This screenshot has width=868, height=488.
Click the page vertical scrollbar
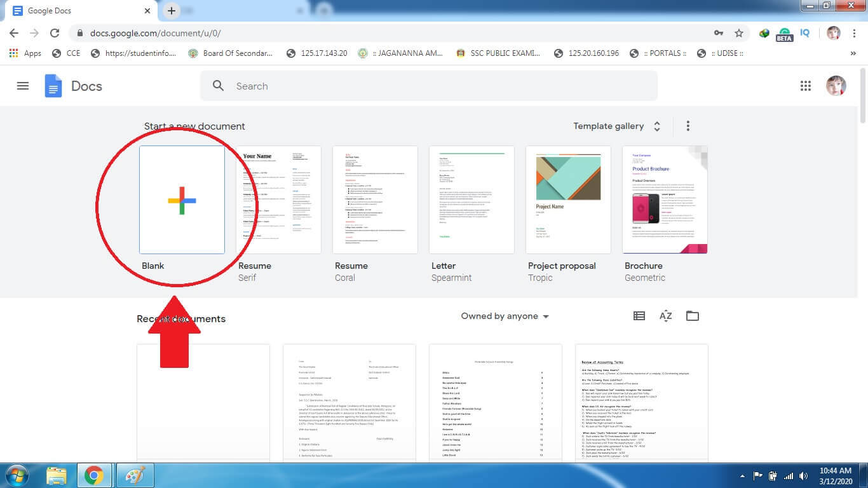[x=862, y=95]
